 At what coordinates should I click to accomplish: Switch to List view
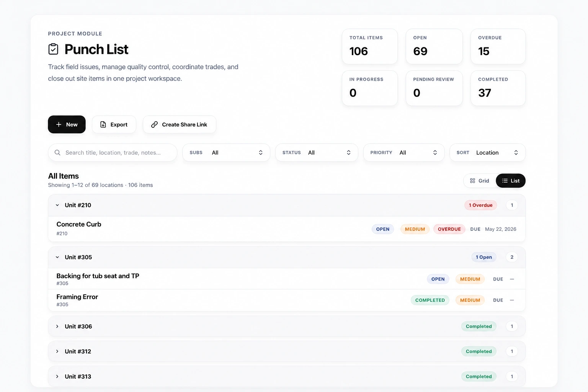click(x=511, y=181)
